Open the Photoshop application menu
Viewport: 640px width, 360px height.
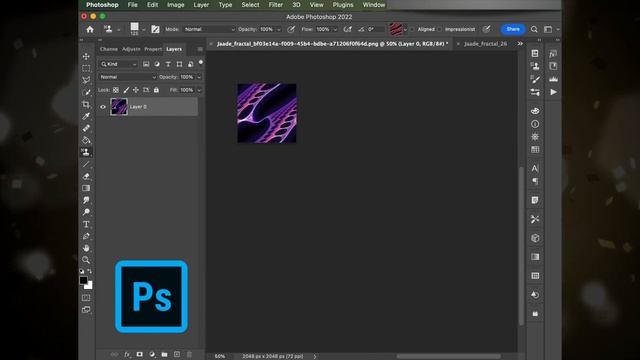coord(102,5)
